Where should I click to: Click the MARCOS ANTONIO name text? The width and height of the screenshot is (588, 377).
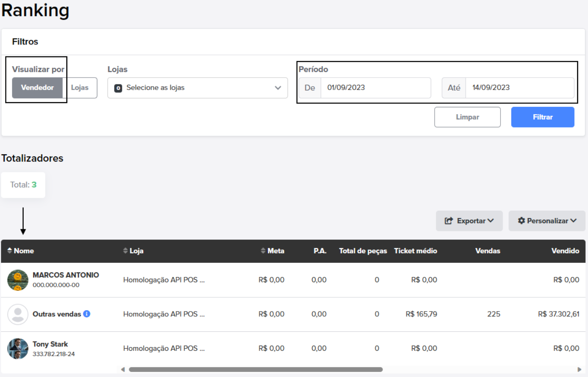pyautogui.click(x=66, y=275)
